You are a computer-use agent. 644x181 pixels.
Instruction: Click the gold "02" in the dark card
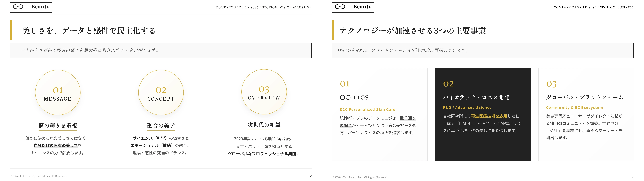coord(448,84)
